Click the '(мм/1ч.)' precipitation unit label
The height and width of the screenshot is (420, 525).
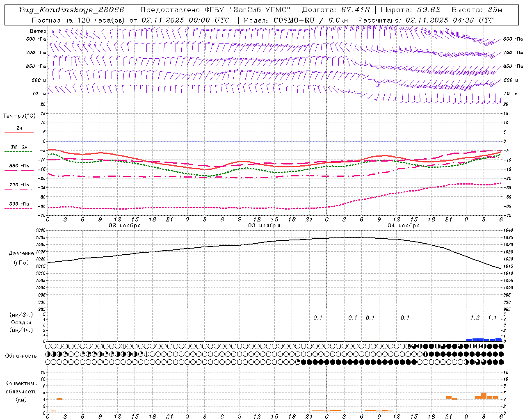pos(21,330)
